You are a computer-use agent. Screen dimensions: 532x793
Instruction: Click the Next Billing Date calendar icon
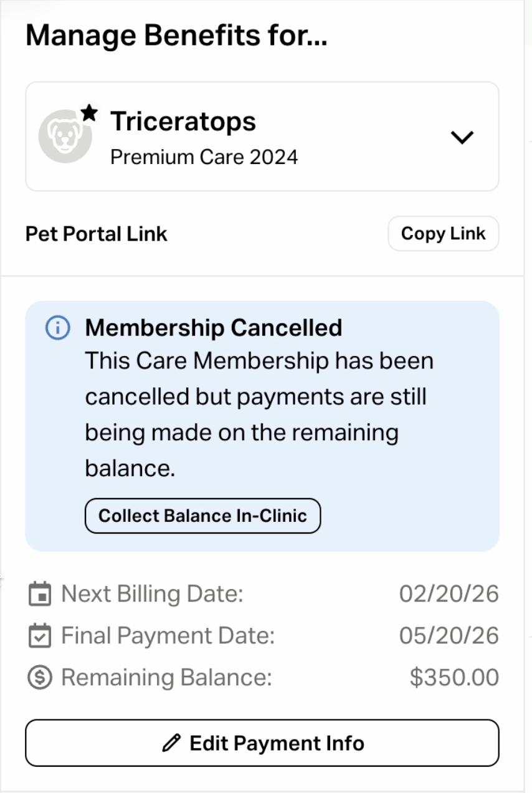[x=40, y=594]
